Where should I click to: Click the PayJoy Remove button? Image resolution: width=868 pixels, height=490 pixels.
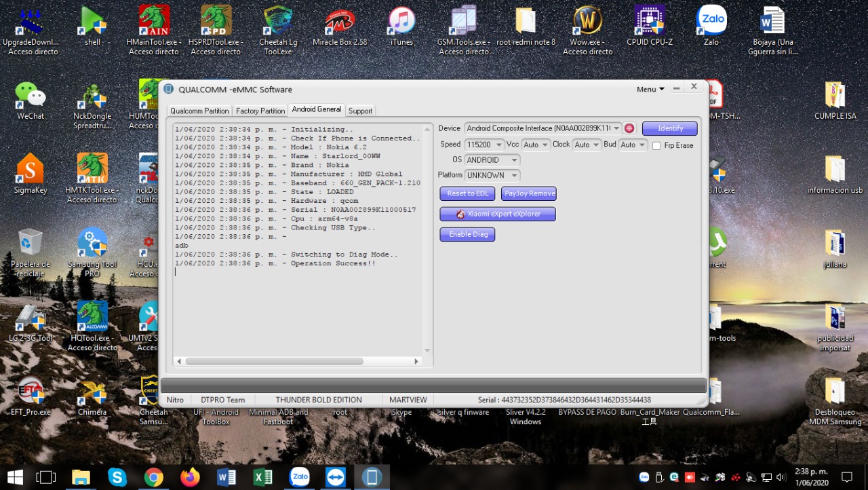(529, 193)
